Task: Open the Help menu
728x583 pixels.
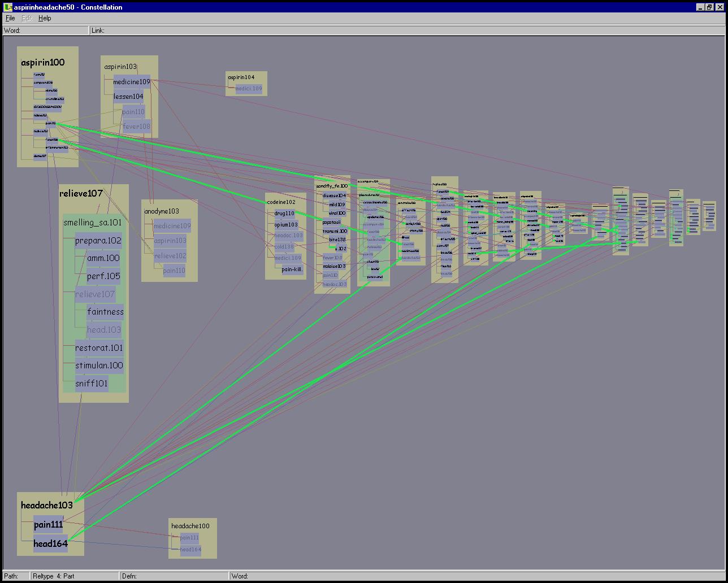Action: 45,18
